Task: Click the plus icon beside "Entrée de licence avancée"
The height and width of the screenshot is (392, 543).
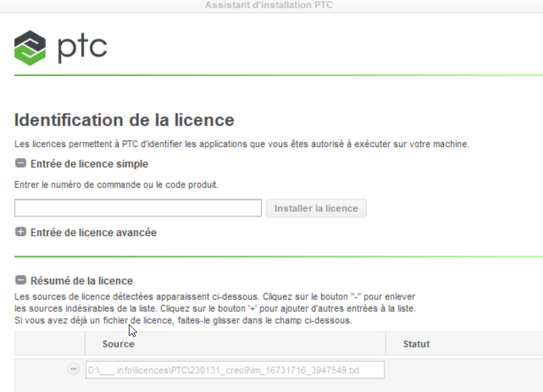Action: pos(21,231)
